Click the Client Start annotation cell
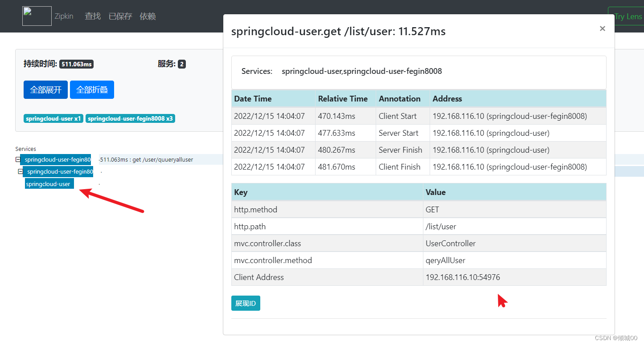The image size is (644, 345). (403, 116)
